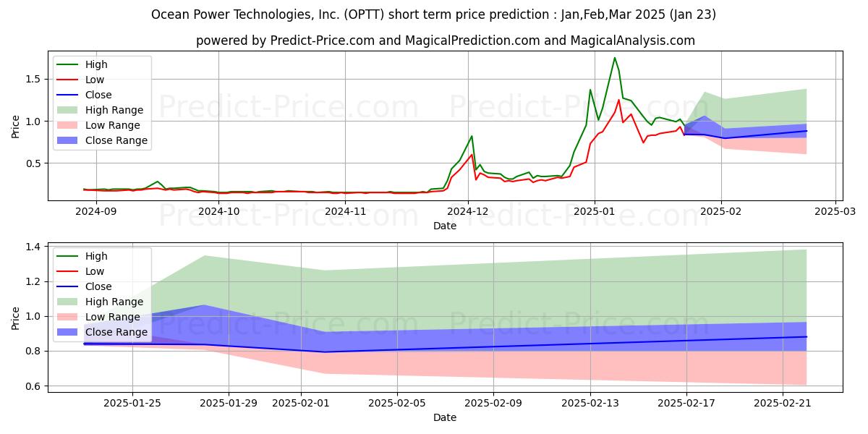Click the red Low line marker in top legend

tap(69, 80)
